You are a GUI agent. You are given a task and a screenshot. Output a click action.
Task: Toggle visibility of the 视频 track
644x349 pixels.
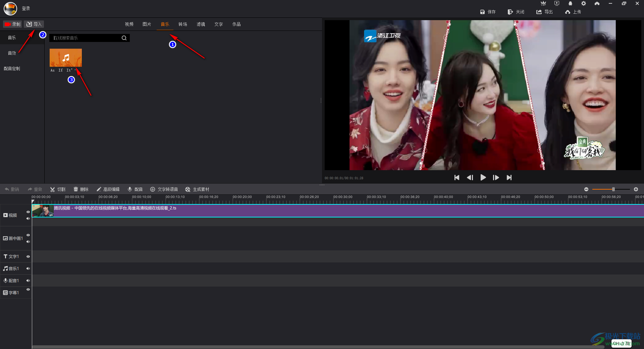[28, 212]
